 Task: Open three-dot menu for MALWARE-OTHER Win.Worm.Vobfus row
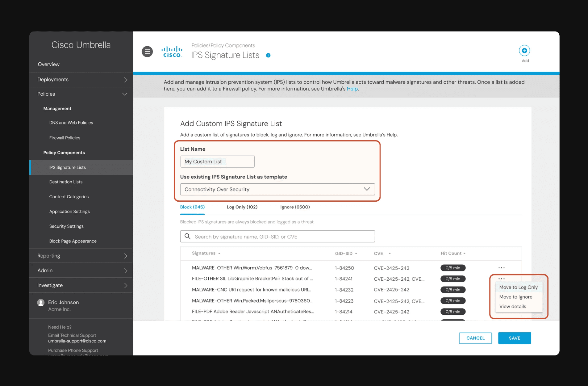[502, 268]
